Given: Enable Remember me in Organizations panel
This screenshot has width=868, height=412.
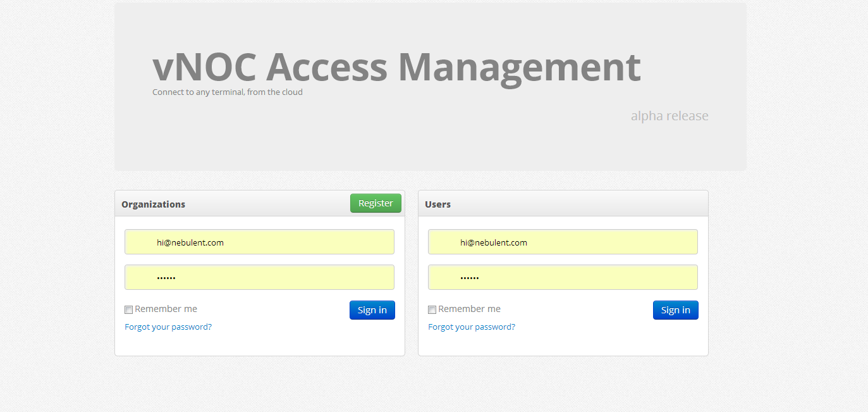Looking at the screenshot, I should click(128, 309).
